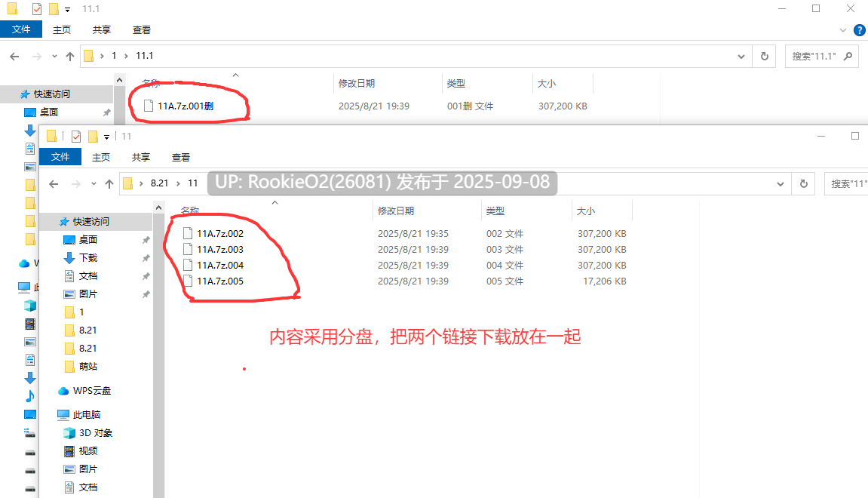Sort by 修改日期 column in 11.1 window
Screen dimensions: 868x498
pos(357,83)
